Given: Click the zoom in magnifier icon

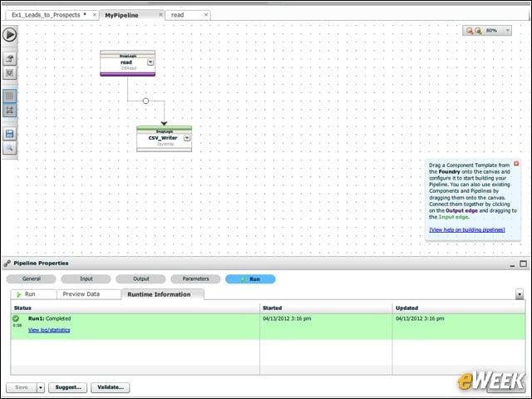Looking at the screenshot, I should point(478,31).
